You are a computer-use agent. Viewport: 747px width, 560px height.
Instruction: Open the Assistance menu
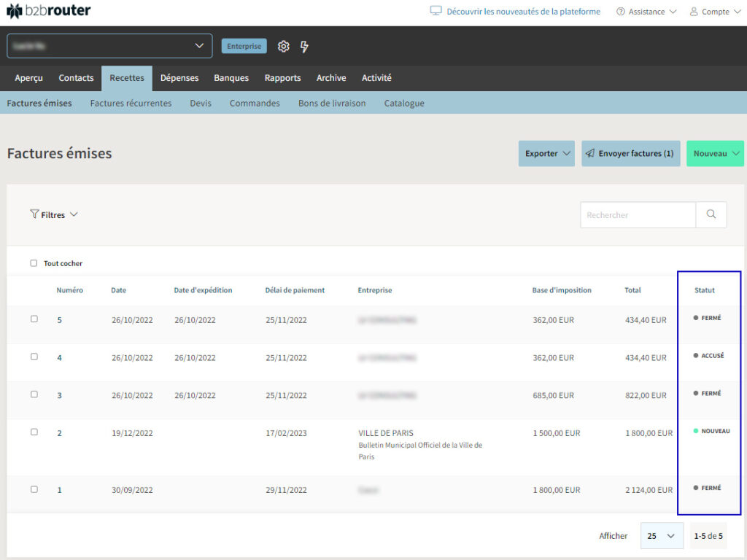[646, 12]
